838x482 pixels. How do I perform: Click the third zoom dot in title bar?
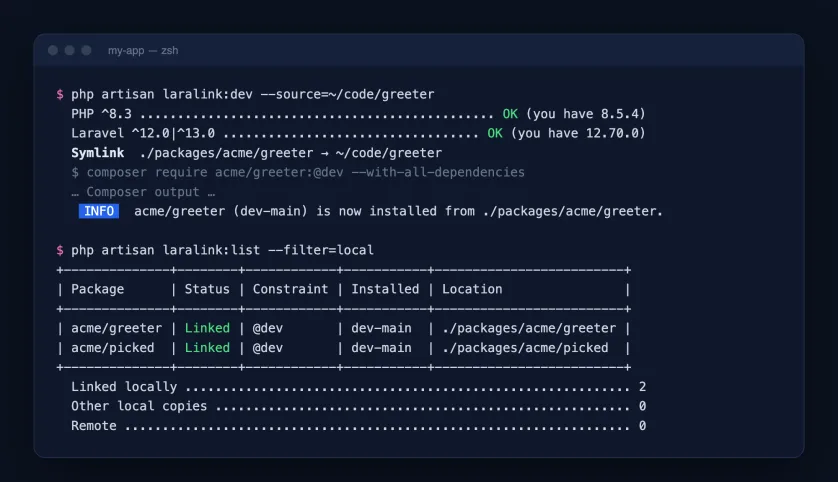tap(86, 50)
